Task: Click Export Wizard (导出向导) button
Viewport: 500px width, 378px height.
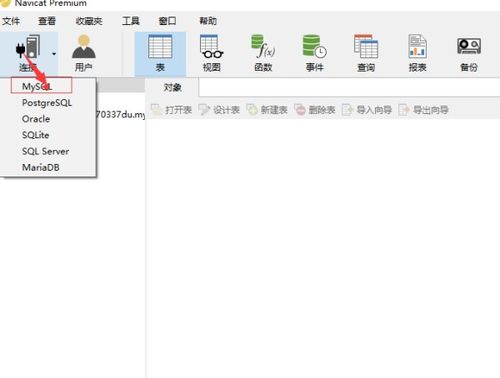Action: pos(424,110)
